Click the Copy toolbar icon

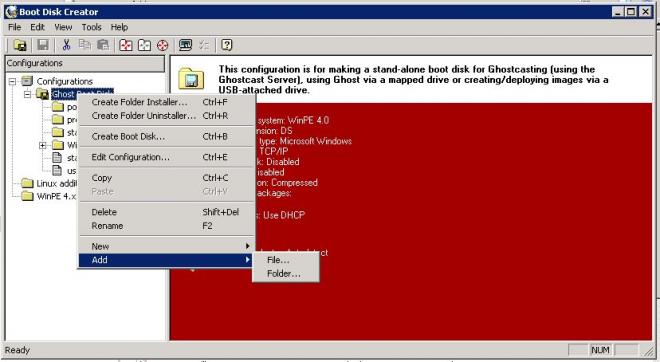[x=85, y=45]
